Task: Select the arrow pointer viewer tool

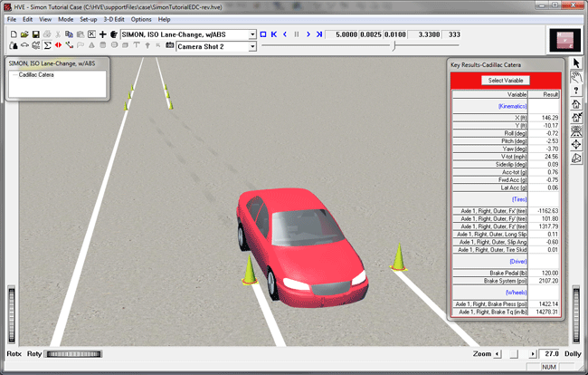Action: coord(576,63)
